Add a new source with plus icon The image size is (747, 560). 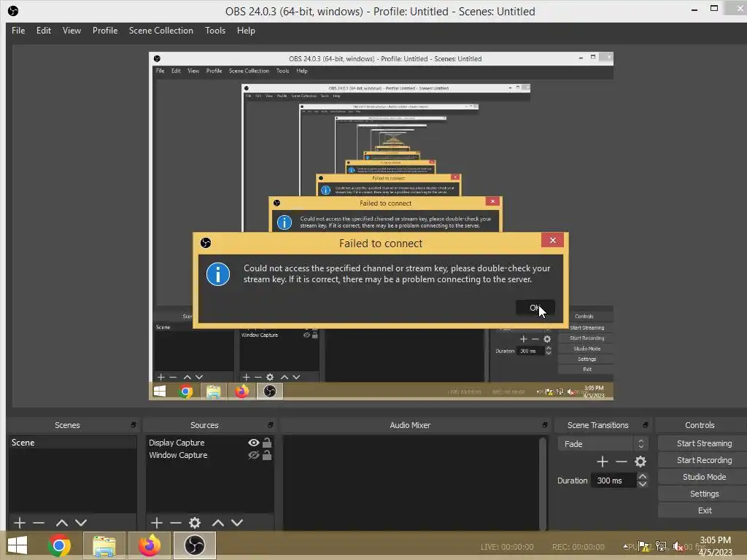(156, 523)
